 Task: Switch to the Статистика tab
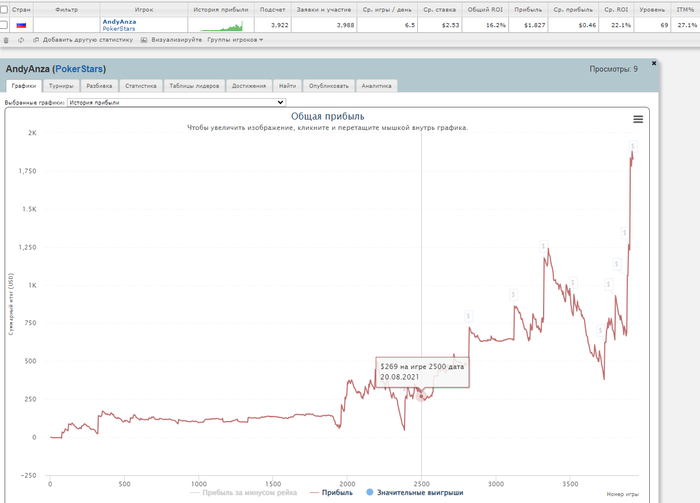point(141,86)
